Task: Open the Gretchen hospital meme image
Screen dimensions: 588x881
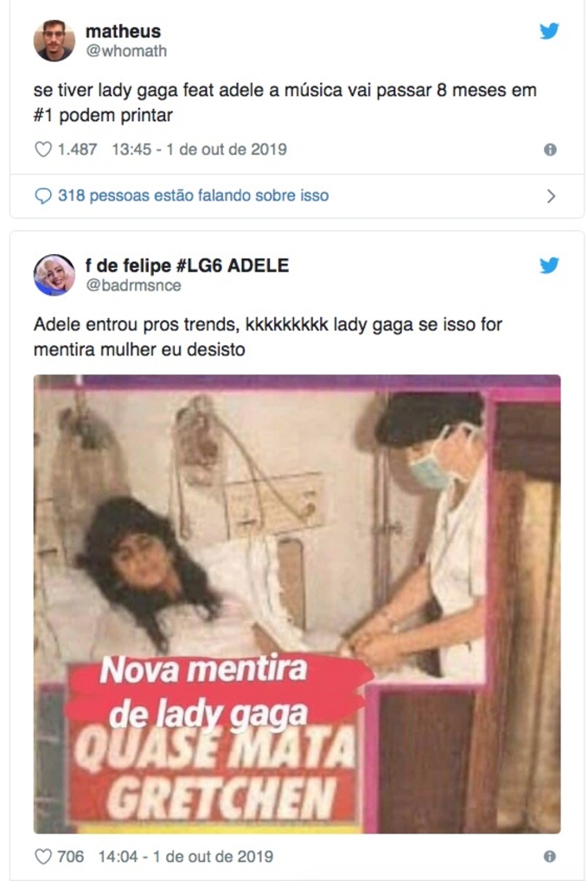Action: tap(297, 604)
